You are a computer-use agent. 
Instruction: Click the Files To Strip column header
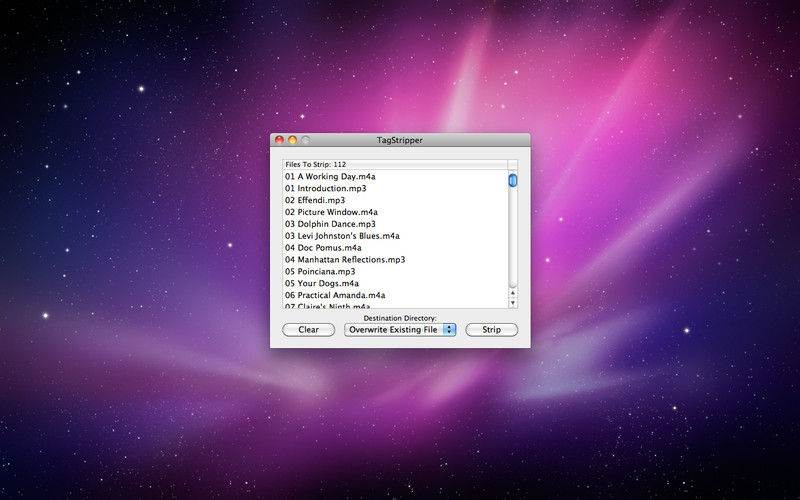395,164
